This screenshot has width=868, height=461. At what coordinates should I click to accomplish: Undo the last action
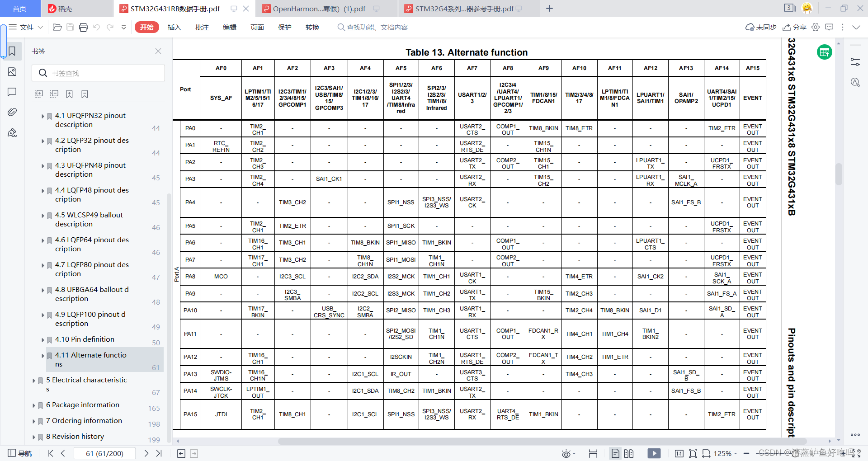click(x=97, y=27)
